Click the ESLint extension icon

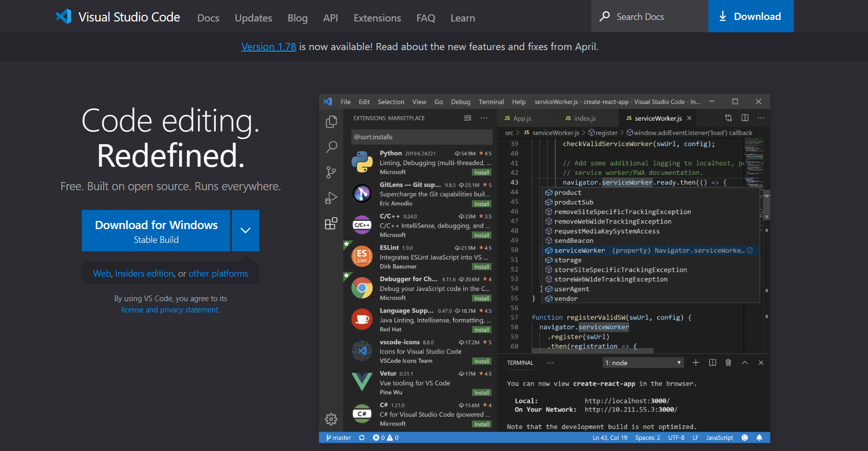[x=362, y=256]
